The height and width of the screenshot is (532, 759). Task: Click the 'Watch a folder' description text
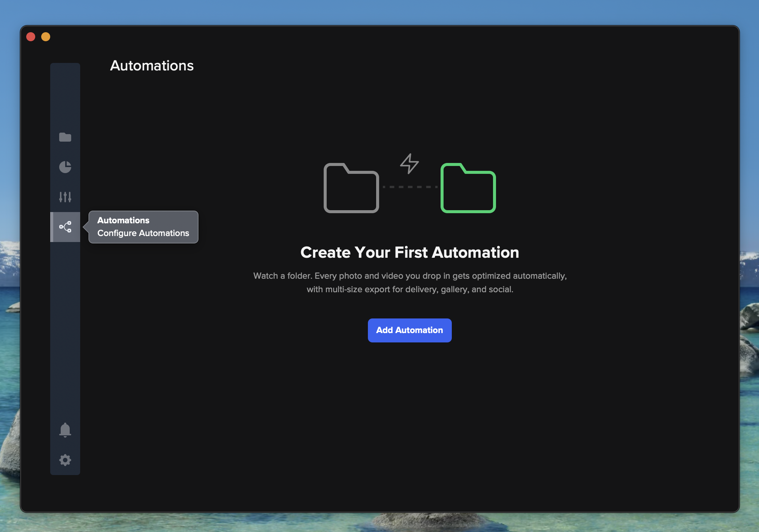point(410,282)
